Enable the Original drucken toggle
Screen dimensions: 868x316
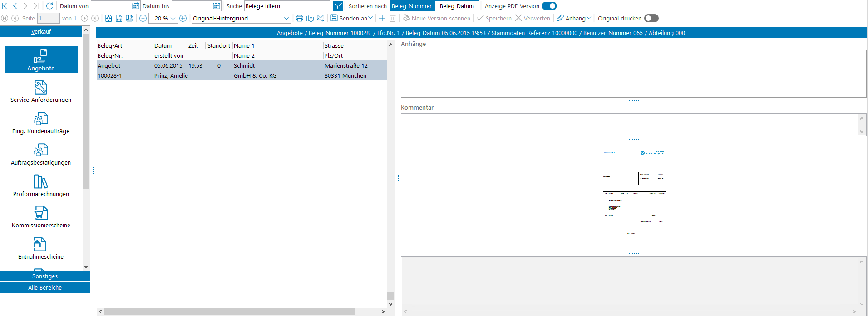[651, 18]
